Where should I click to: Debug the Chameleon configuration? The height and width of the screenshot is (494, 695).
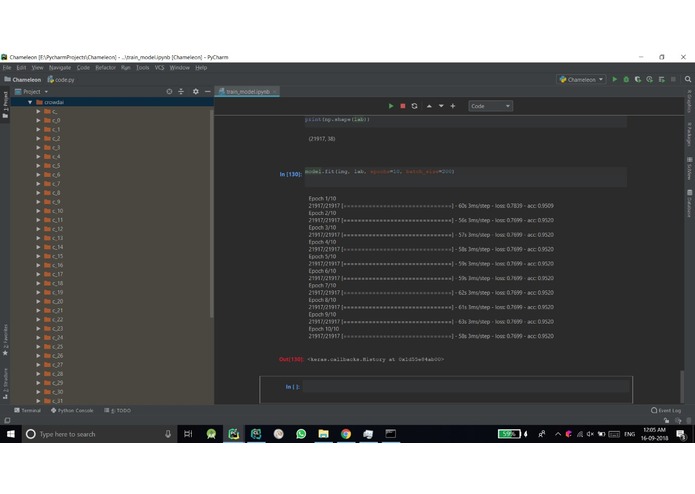[626, 79]
